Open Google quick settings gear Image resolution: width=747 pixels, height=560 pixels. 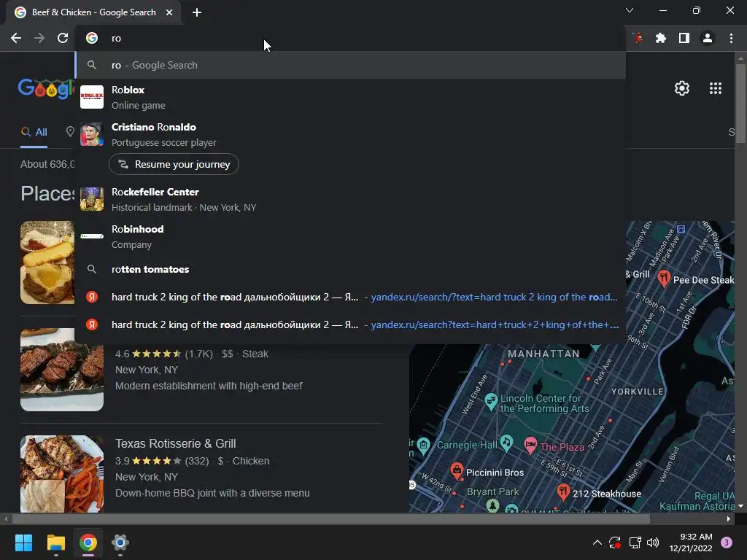(682, 88)
